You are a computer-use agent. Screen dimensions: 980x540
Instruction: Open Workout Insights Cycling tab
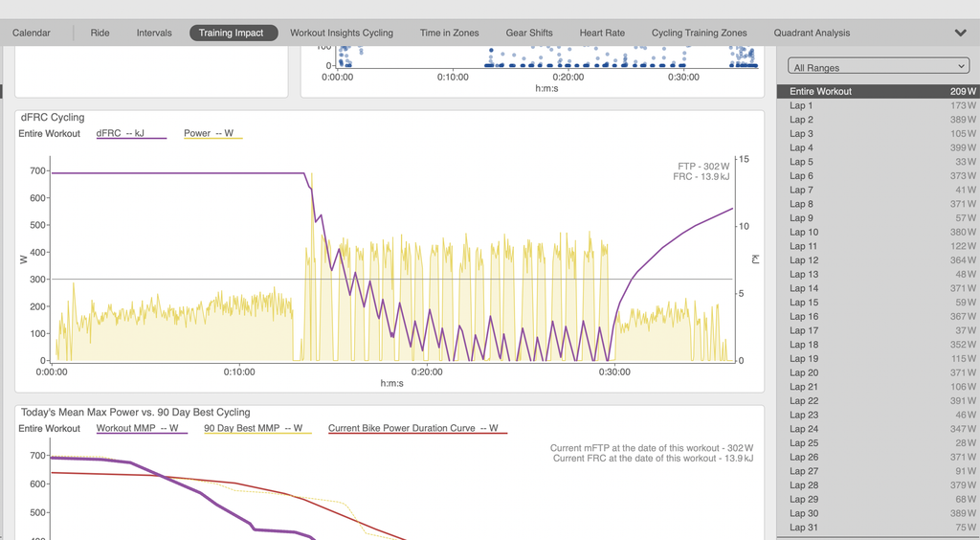[342, 33]
